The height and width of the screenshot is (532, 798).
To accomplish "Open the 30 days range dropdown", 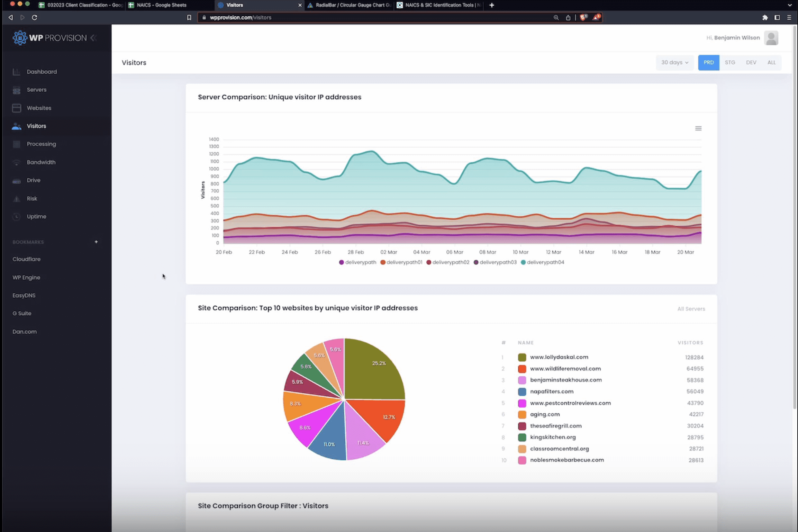I will [x=675, y=62].
